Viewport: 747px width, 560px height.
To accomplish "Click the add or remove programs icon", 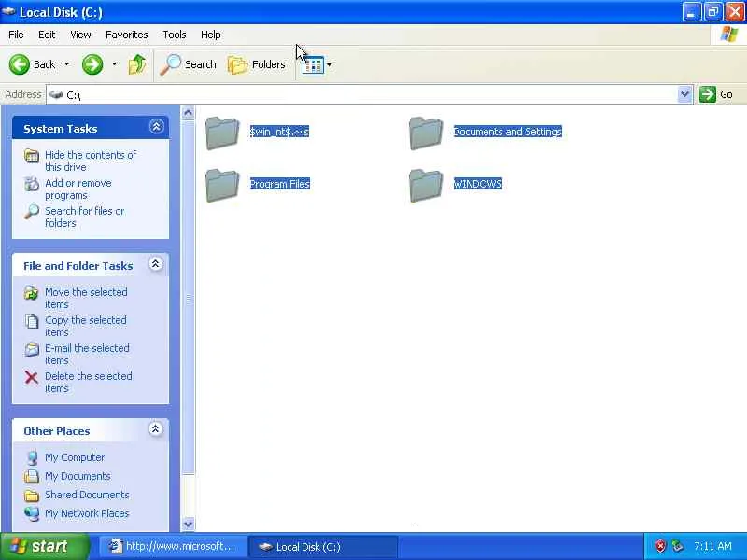I will 32,183.
